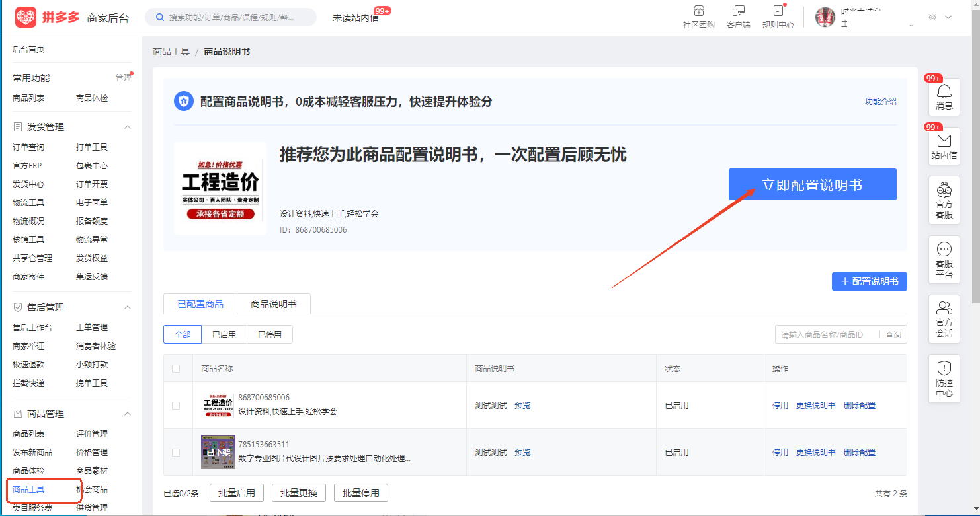Image resolution: width=980 pixels, height=516 pixels.
Task: Open 工单管理 in the sidebar
Action: point(92,328)
